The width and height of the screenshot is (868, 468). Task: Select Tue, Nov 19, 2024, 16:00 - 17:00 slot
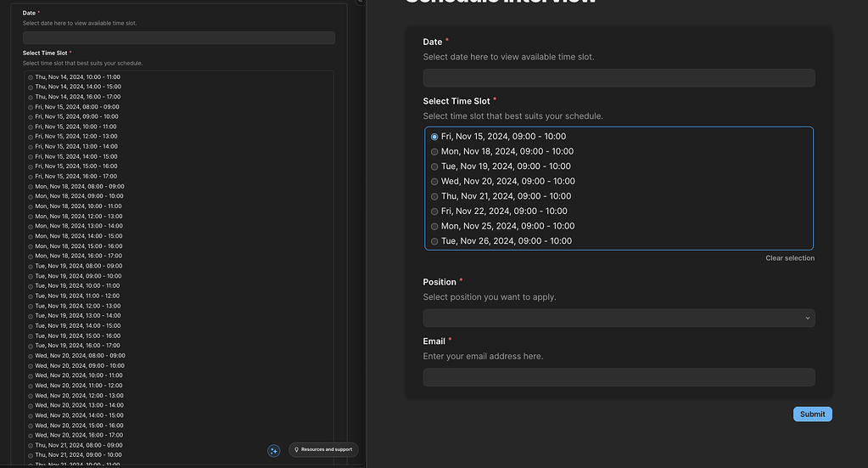[31, 347]
